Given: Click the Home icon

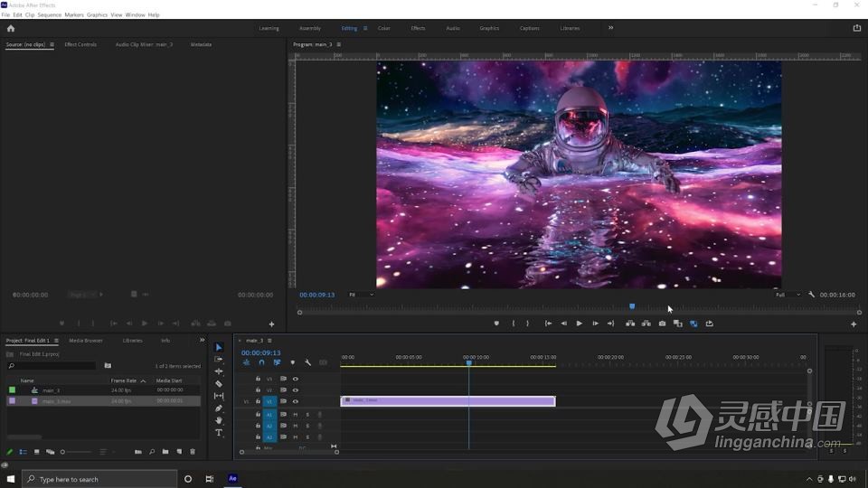Looking at the screenshot, I should [11, 28].
